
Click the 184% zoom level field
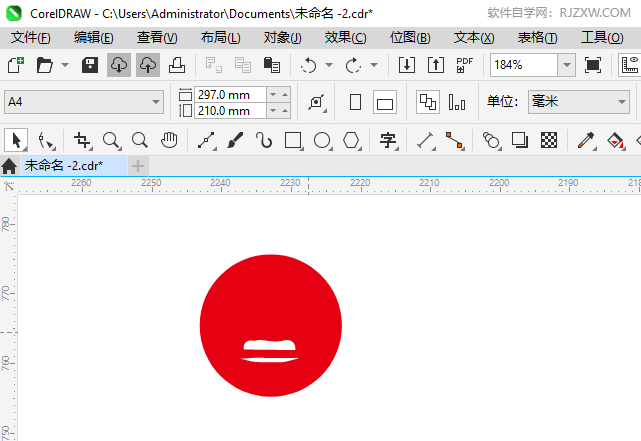click(524, 65)
